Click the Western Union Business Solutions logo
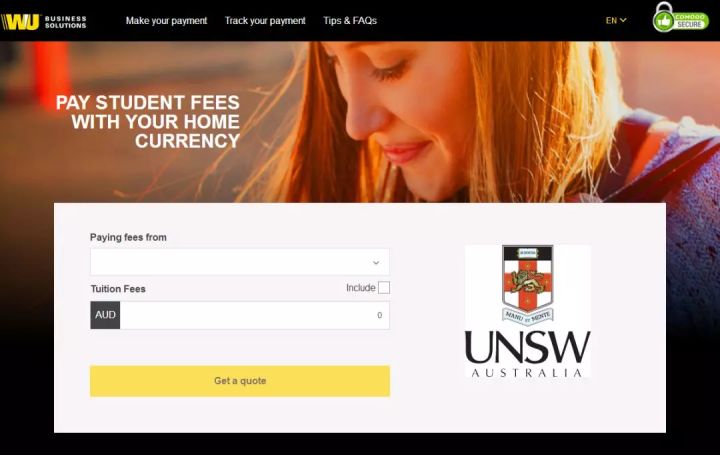 [44, 22]
